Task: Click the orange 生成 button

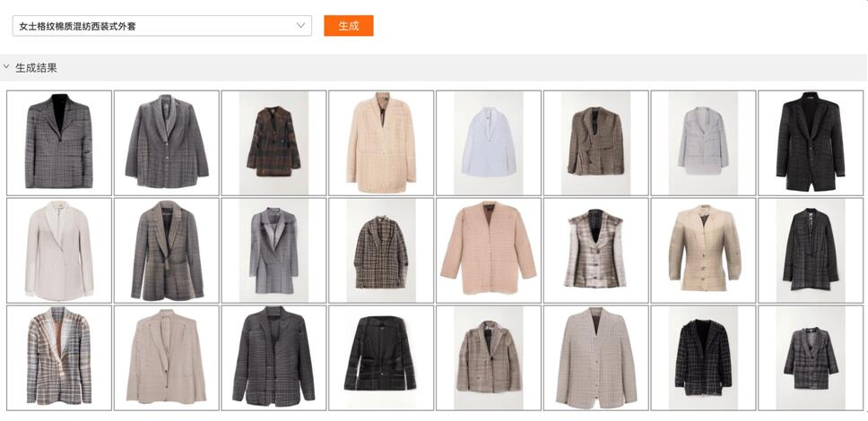Action: [x=348, y=25]
